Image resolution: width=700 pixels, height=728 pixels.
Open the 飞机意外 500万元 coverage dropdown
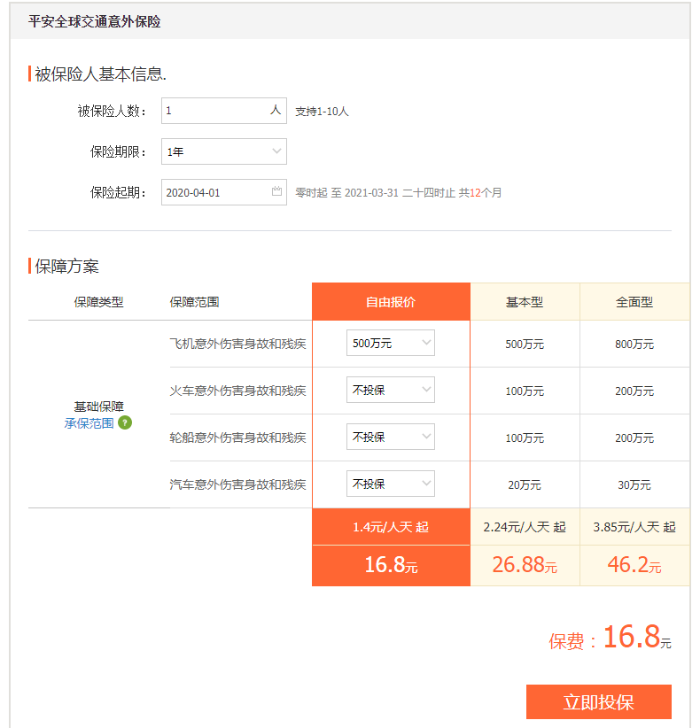point(391,343)
